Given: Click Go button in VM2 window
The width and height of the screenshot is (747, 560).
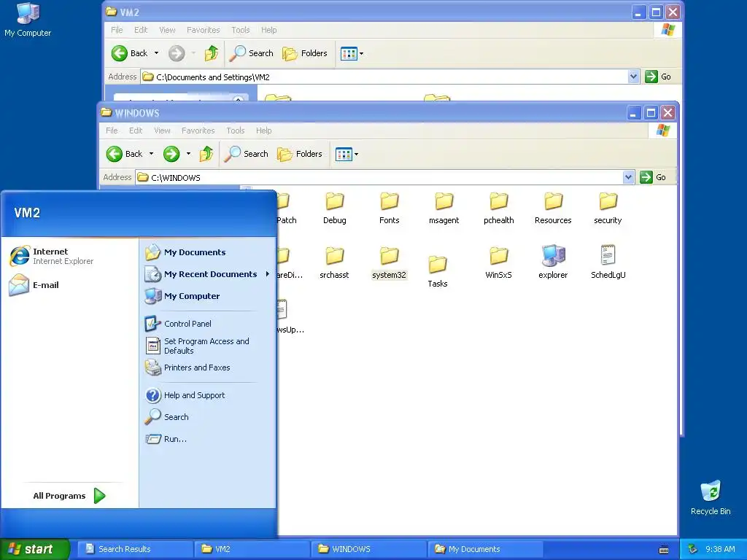Looking at the screenshot, I should tap(659, 77).
